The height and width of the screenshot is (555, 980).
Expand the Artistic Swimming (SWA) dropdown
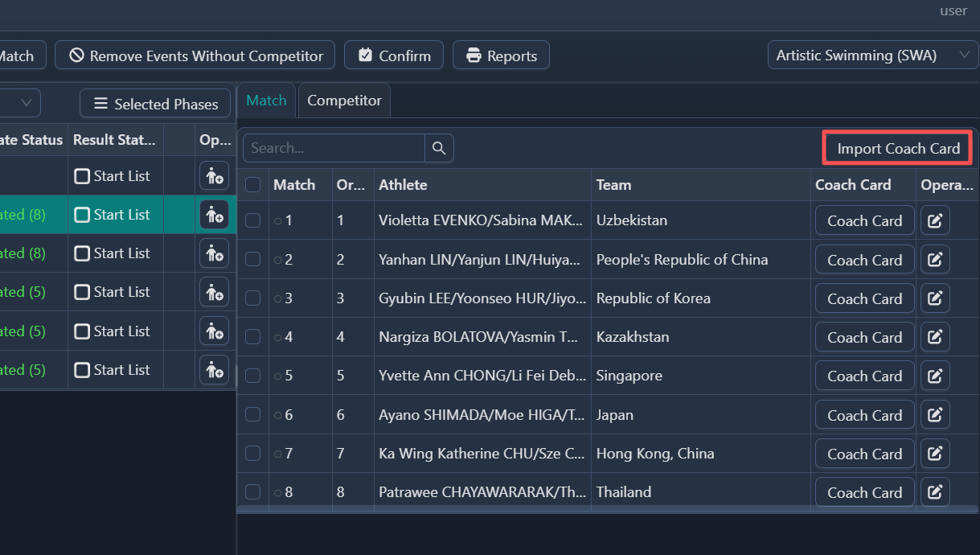(x=873, y=55)
